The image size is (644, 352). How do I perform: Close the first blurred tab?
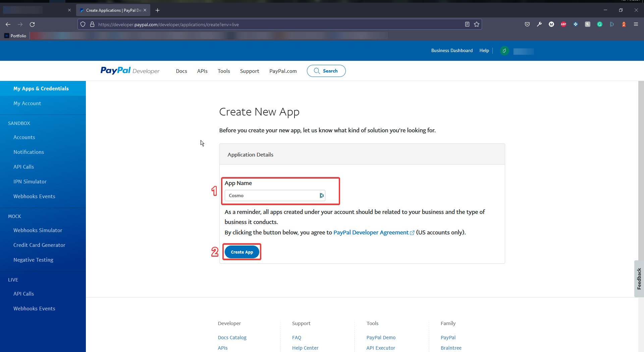point(69,10)
